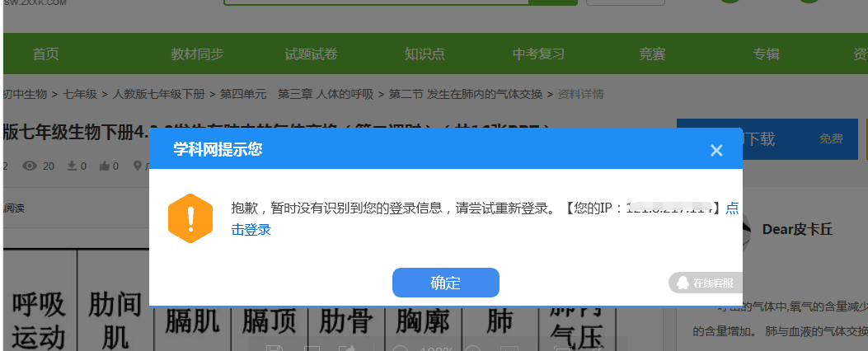Click the 确定 button in the dialog
The image size is (868, 351).
point(446,283)
